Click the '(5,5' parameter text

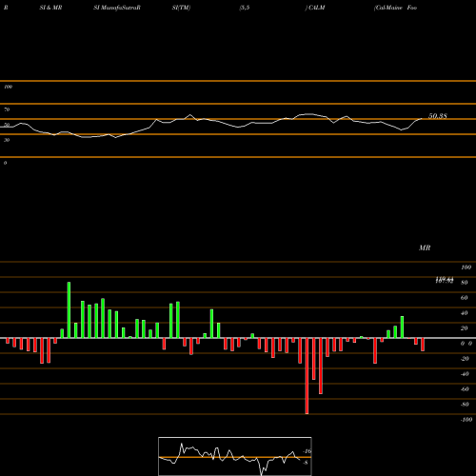pyautogui.click(x=245, y=8)
